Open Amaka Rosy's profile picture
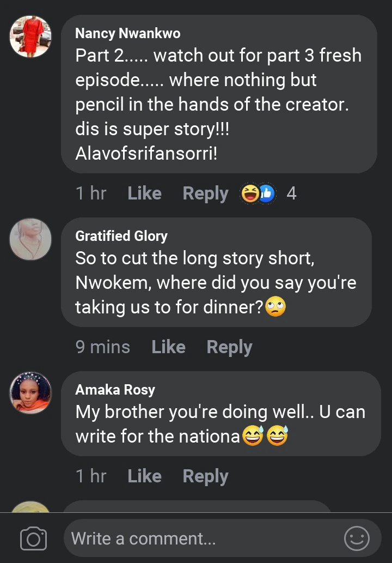The image size is (392, 563). click(x=30, y=393)
